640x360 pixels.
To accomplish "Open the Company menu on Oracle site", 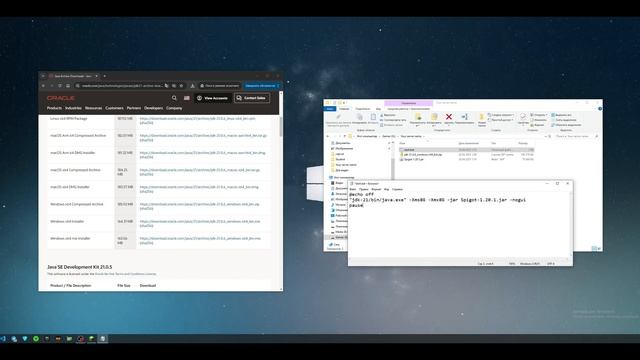I will click(x=174, y=108).
